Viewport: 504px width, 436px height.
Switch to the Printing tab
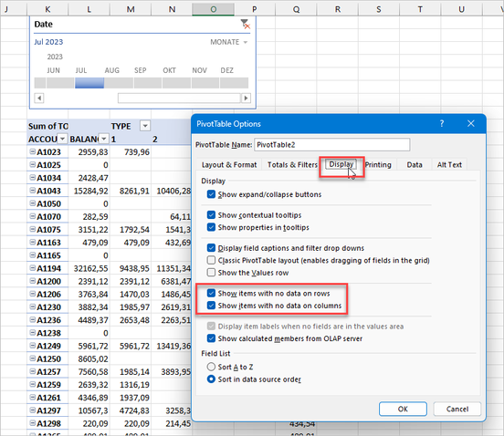pyautogui.click(x=378, y=165)
